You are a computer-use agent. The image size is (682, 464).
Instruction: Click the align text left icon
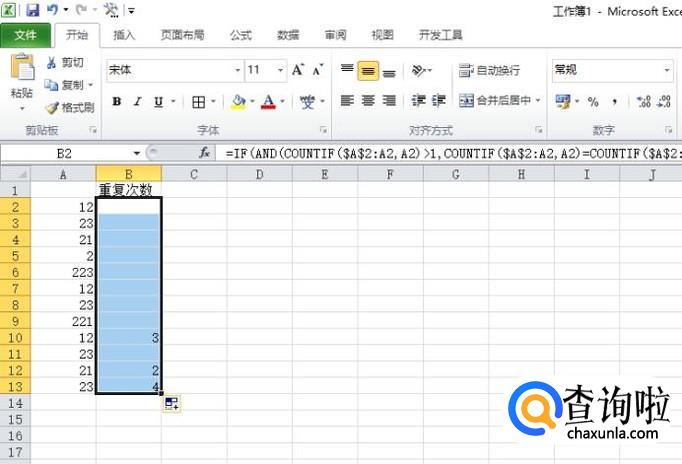(x=347, y=101)
